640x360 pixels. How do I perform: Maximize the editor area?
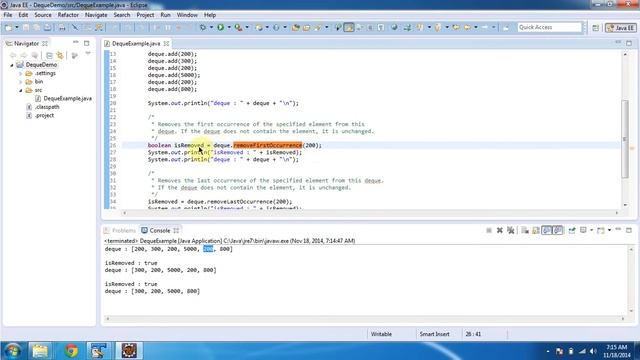tap(629, 43)
